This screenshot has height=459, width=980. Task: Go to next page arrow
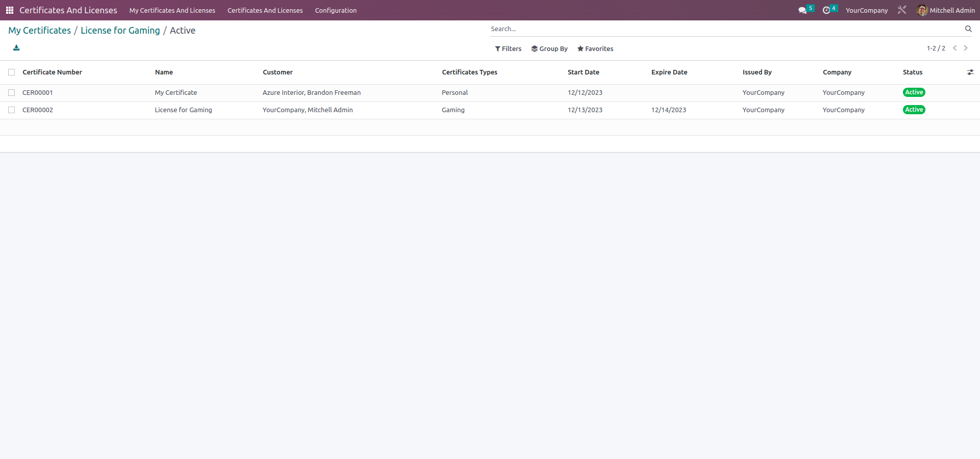(966, 48)
